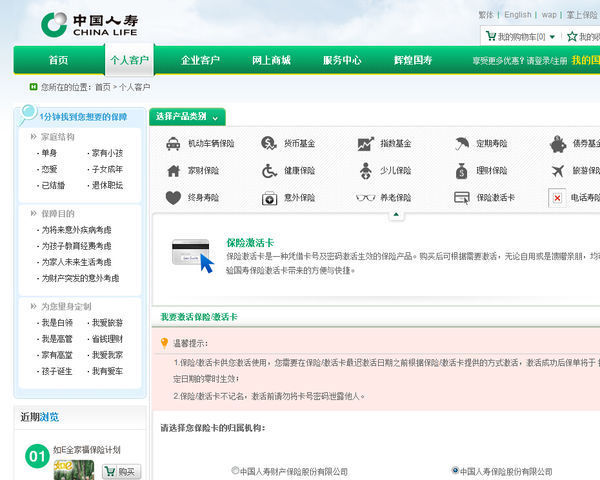Select 中国人寿财产保险股份有限公司 radio button
The image size is (600, 480).
[x=235, y=470]
